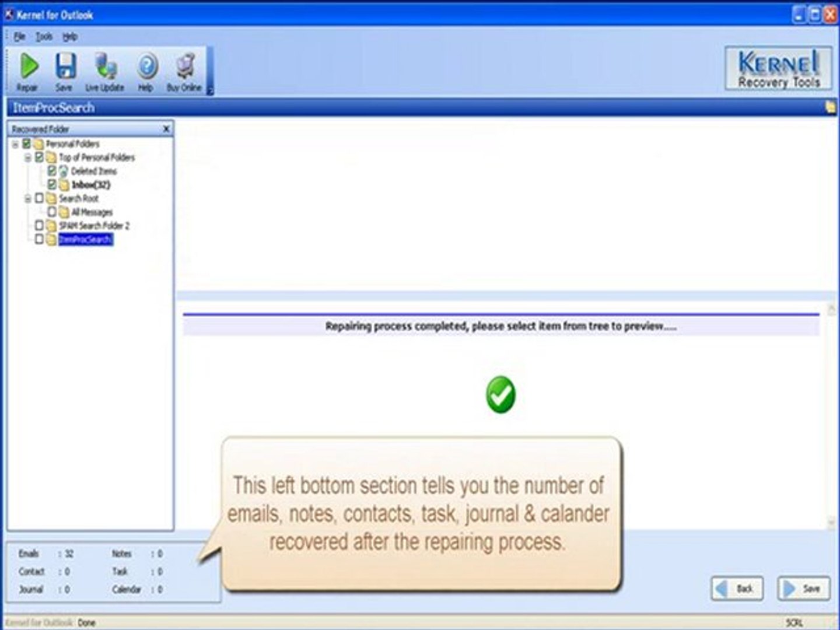The width and height of the screenshot is (840, 630).
Task: Click the Kernel for Outlook title icon
Action: 9,15
